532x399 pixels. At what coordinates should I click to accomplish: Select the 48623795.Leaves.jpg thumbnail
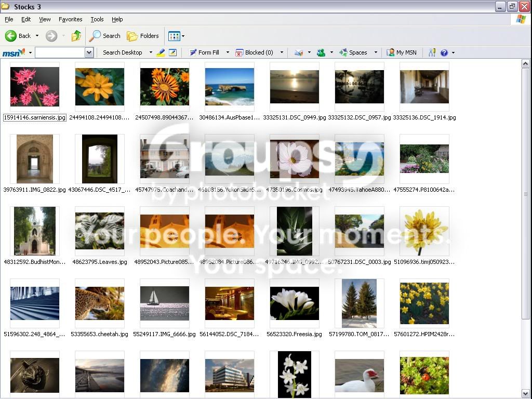(x=100, y=231)
